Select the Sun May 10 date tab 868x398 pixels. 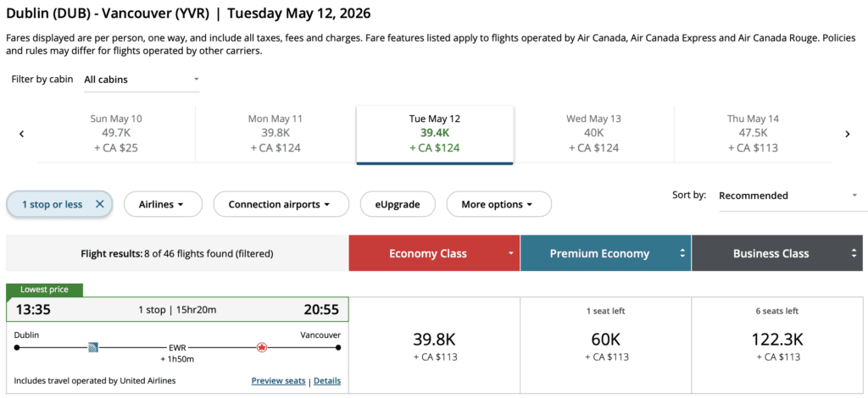click(x=116, y=134)
